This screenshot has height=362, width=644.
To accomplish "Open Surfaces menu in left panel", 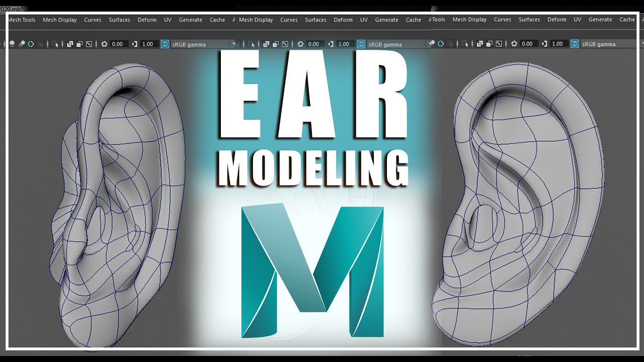I will [x=120, y=20].
